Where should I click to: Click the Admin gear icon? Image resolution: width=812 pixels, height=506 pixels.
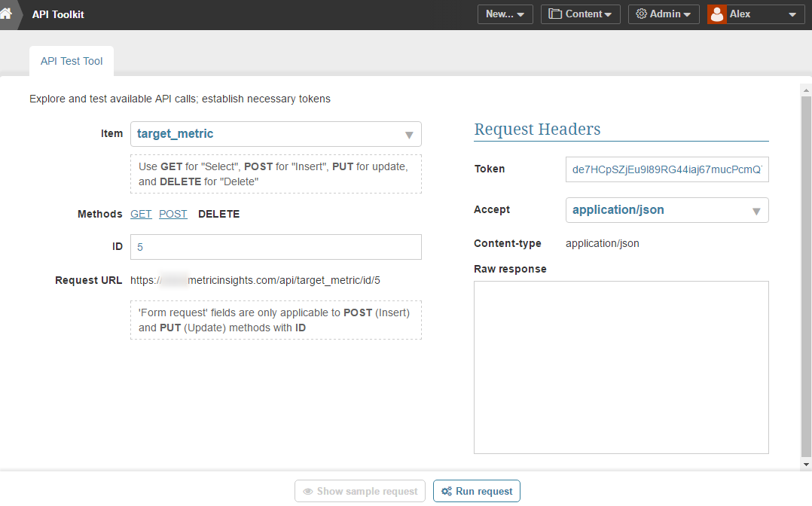pos(642,14)
